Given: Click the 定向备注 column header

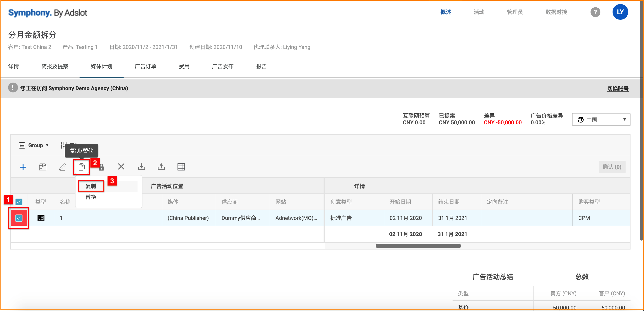Looking at the screenshot, I should click(527, 202).
